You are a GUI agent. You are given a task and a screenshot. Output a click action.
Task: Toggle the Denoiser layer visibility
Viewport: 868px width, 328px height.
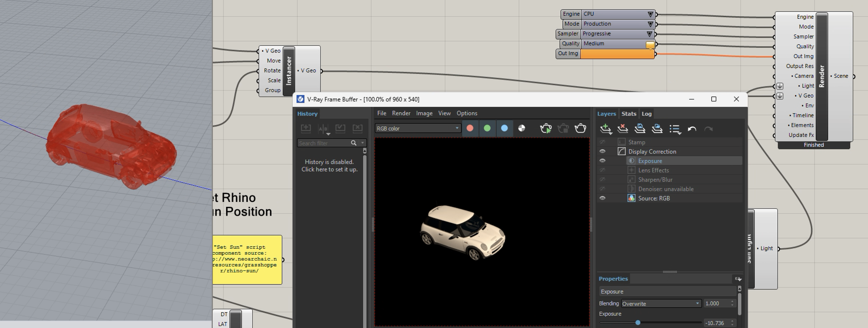602,189
